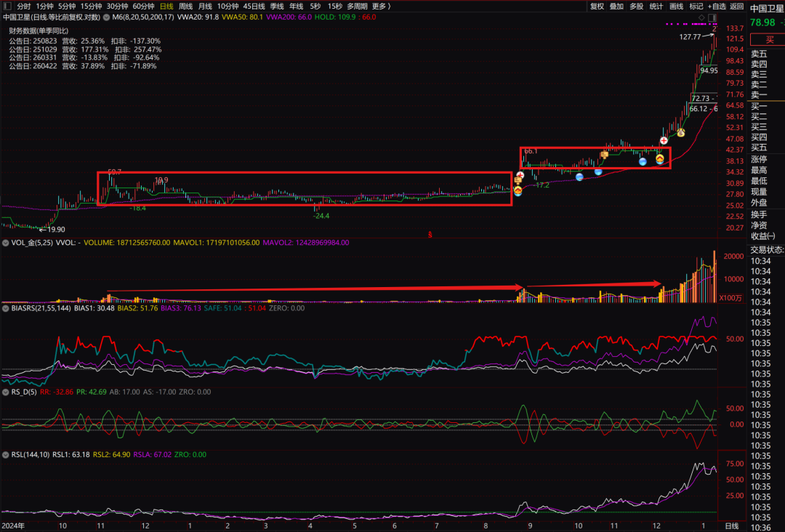Switch to 月线 monthly period

coord(205,7)
